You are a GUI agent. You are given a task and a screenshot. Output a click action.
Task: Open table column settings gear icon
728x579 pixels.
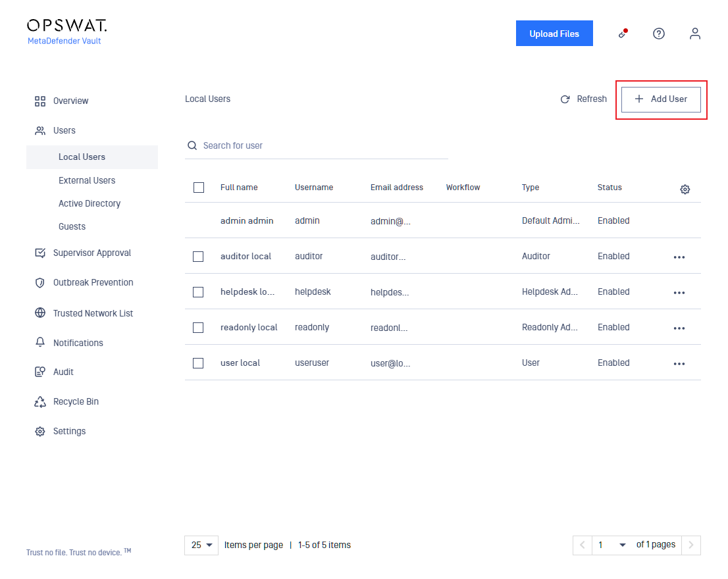pyautogui.click(x=685, y=189)
